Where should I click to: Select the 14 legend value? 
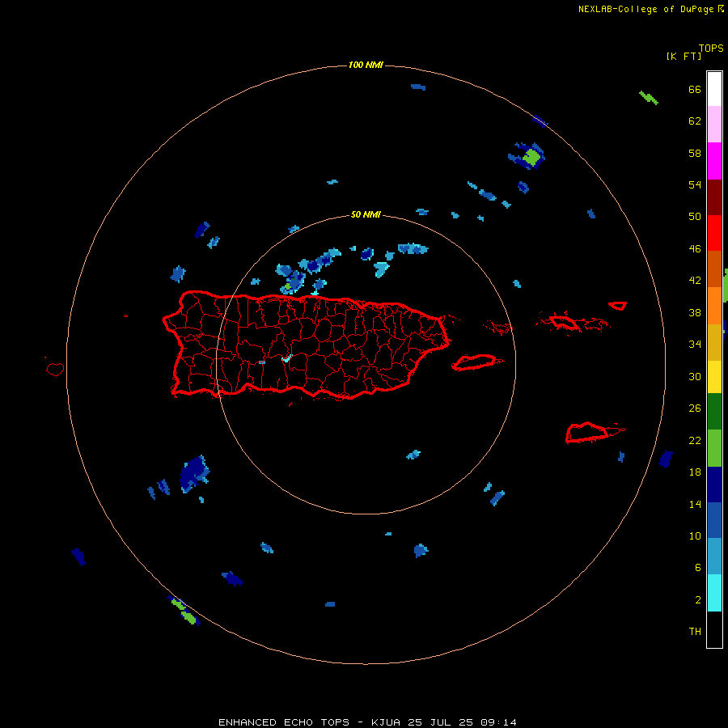click(695, 504)
